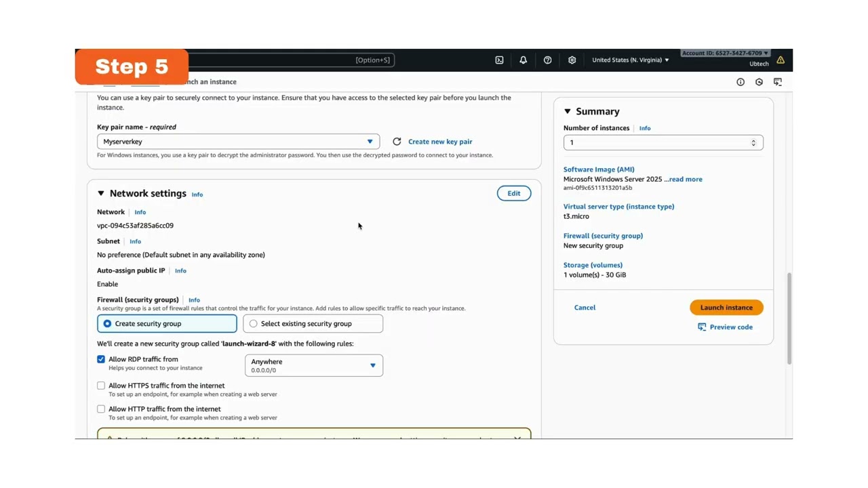Open the Anywhere source dropdown
The width and height of the screenshot is (868, 488).
[x=314, y=365]
